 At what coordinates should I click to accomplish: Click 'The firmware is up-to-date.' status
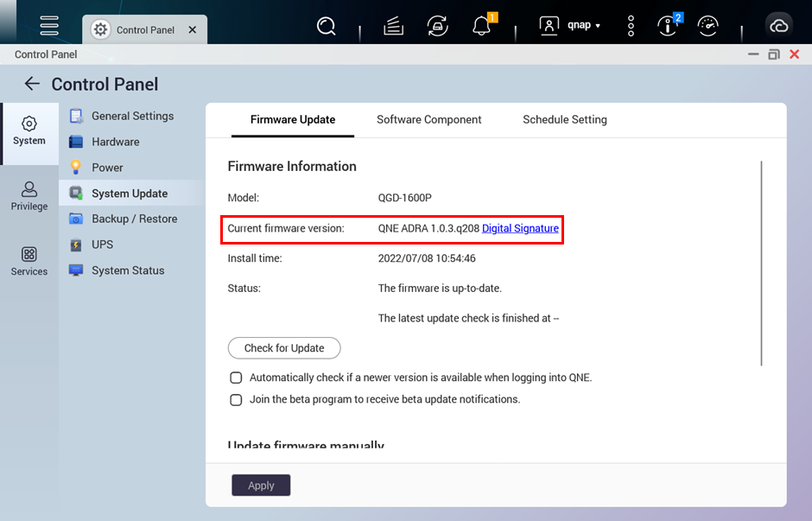(x=440, y=289)
